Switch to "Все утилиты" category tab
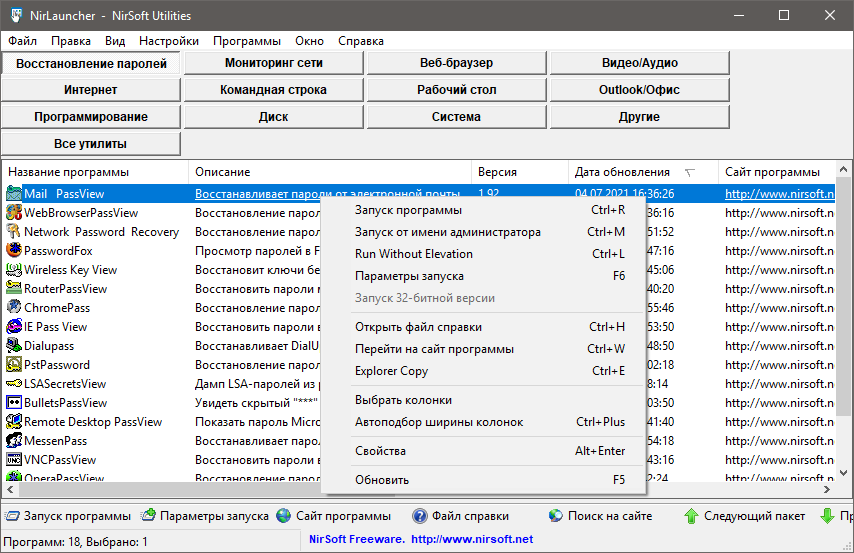 92,144
